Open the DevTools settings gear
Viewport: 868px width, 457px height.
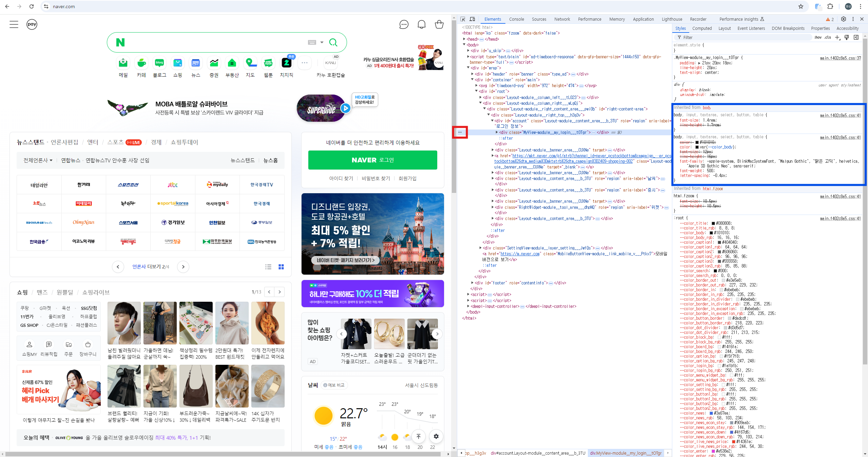843,19
